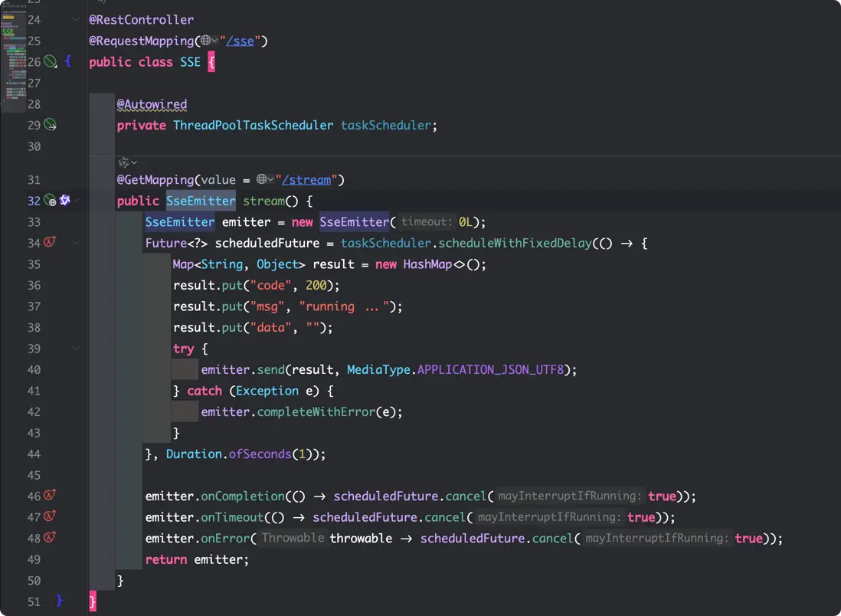Viewport: 841px width, 616px height.
Task: Follow the "/stream" URL link
Action: pos(306,180)
